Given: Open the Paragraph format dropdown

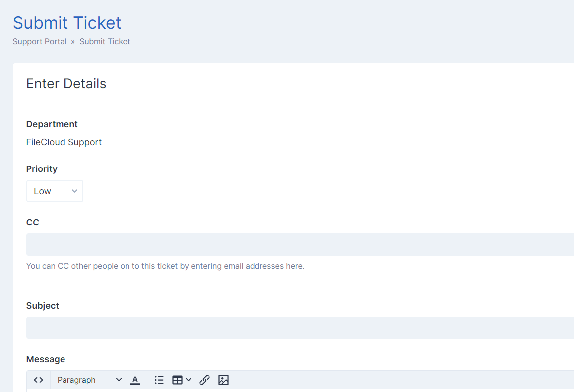Looking at the screenshot, I should coord(89,380).
